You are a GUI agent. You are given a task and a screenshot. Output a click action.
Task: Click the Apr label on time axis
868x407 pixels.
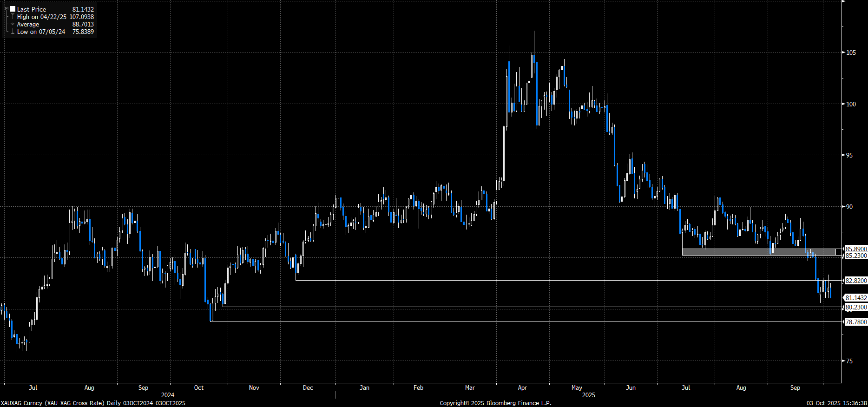(x=522, y=387)
